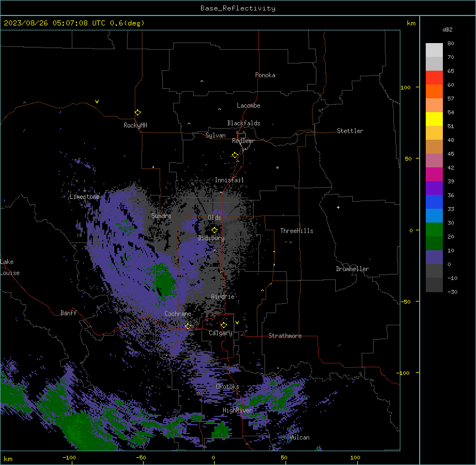Click the yellow V marker northeast of Calgary

click(x=237, y=323)
